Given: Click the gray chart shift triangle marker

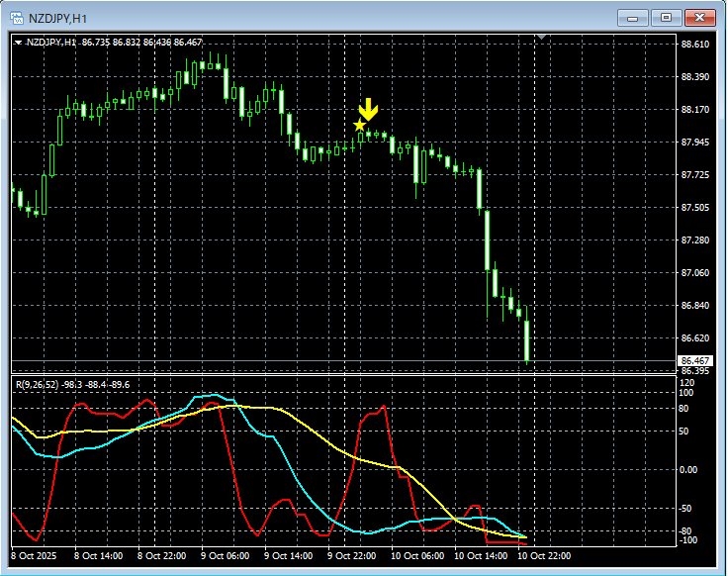Looking at the screenshot, I should pos(541,38).
